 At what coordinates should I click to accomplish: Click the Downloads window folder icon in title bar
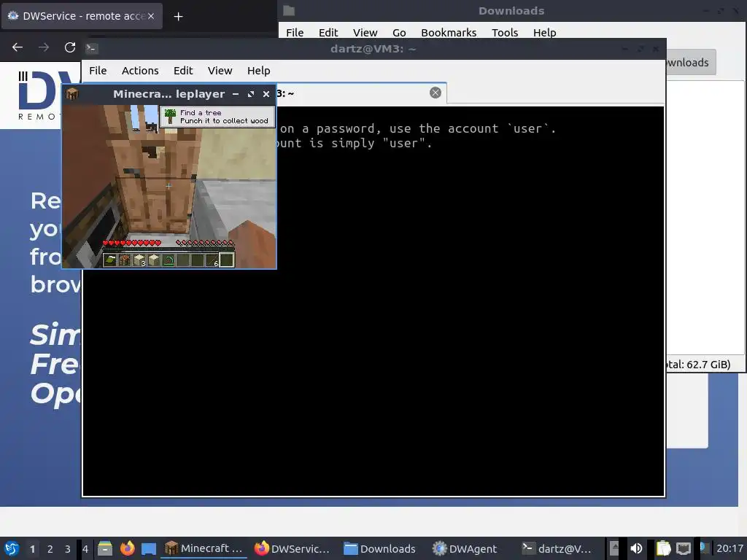[289, 10]
